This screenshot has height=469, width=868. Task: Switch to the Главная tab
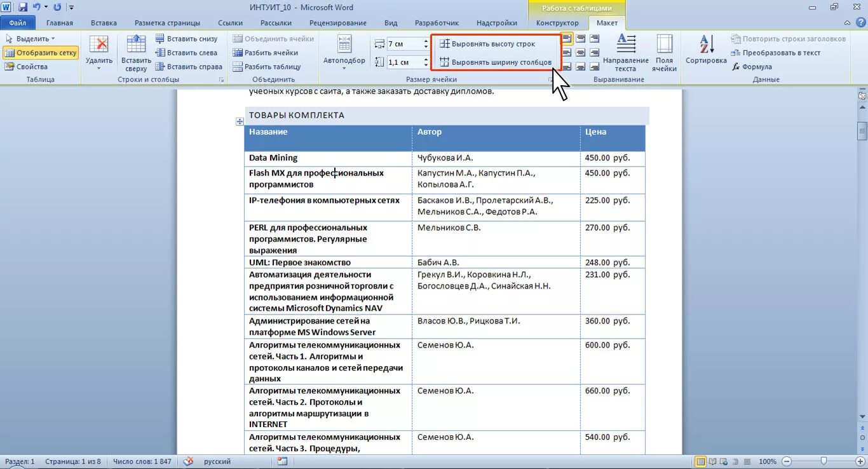(59, 23)
